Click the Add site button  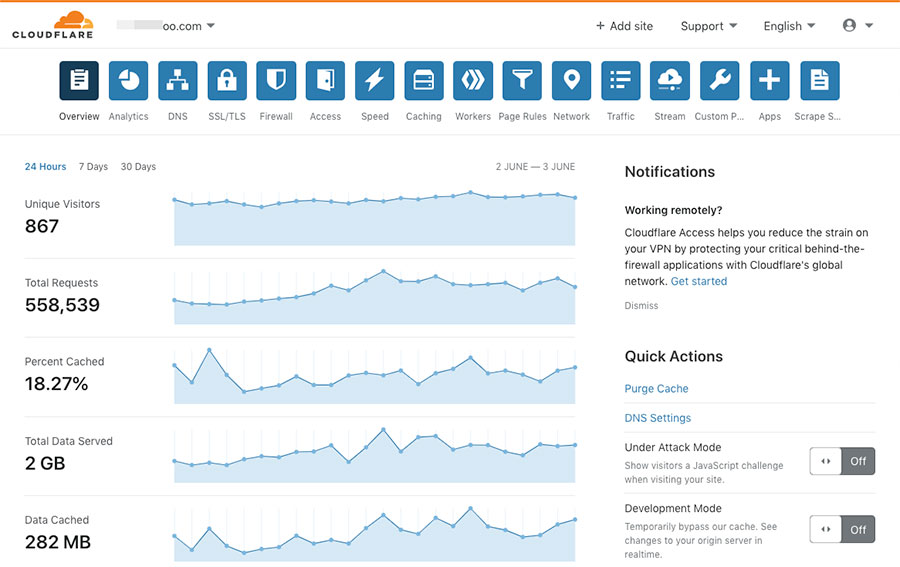[624, 26]
